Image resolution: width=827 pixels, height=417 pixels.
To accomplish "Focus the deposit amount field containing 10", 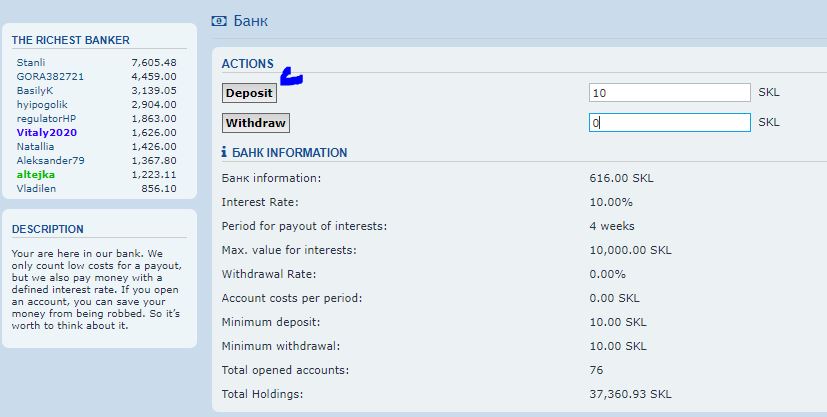I will point(669,93).
